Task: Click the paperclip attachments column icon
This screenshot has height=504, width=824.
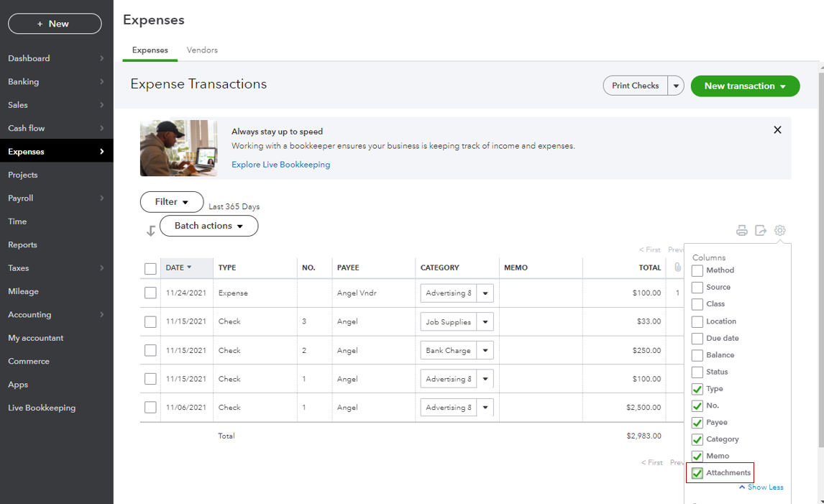Action: click(677, 267)
